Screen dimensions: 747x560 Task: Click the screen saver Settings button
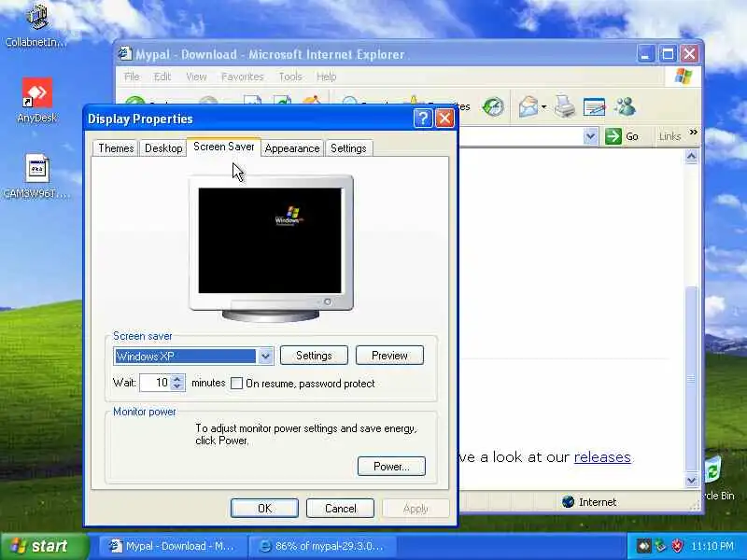pyautogui.click(x=314, y=356)
